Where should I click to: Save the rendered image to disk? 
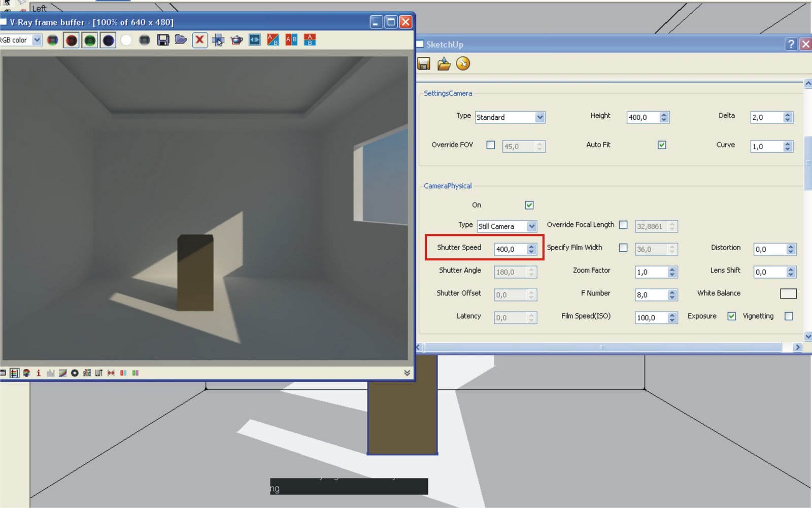pos(163,40)
